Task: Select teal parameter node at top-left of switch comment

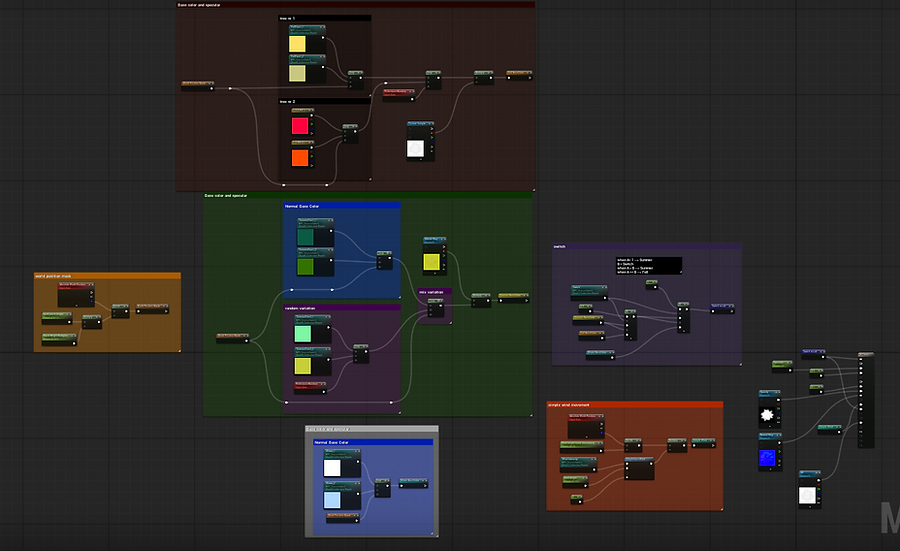Action: pos(589,293)
